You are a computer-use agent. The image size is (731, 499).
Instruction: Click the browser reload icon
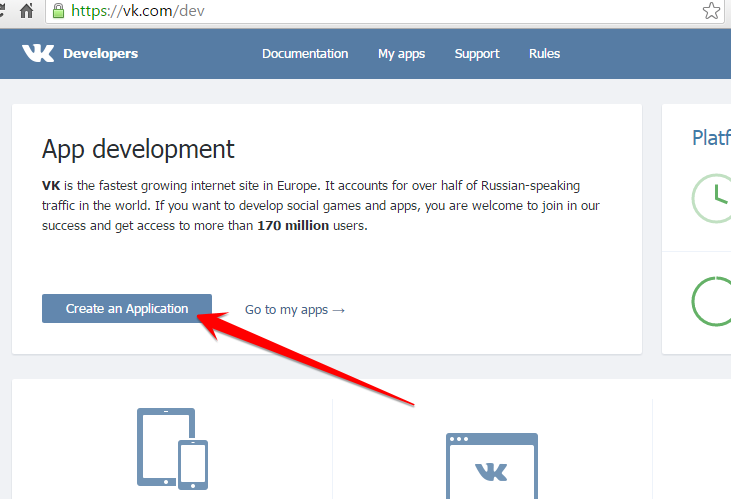pyautogui.click(x=2, y=10)
